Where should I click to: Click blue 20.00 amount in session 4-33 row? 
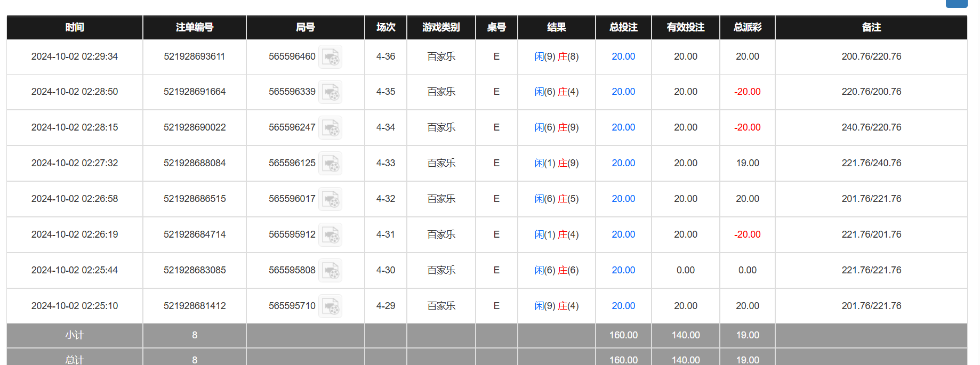(x=623, y=163)
